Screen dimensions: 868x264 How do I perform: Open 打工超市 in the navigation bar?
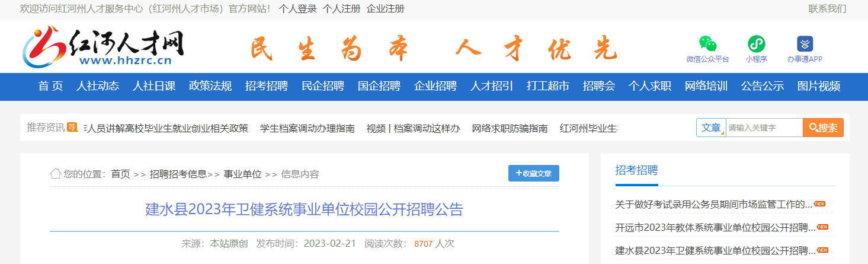coord(548,86)
